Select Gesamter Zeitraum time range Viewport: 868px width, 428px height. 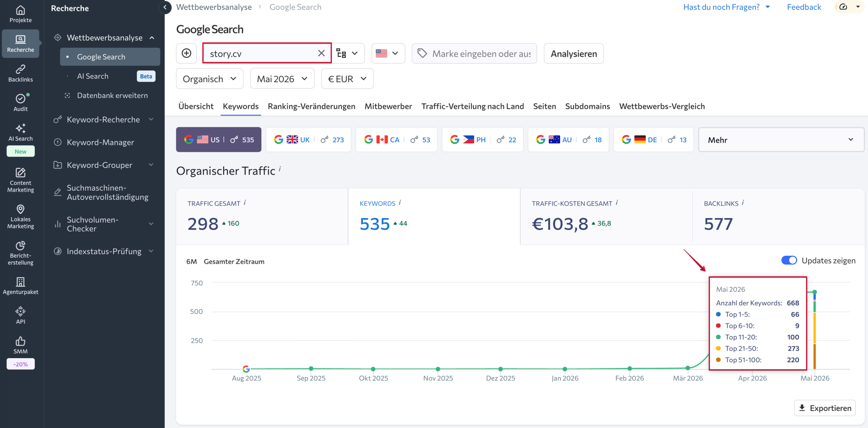point(234,261)
